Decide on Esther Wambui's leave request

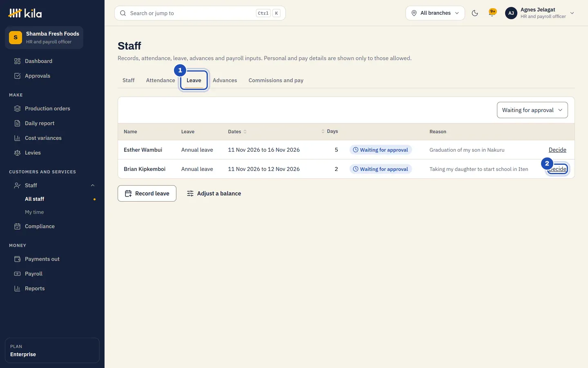557,150
